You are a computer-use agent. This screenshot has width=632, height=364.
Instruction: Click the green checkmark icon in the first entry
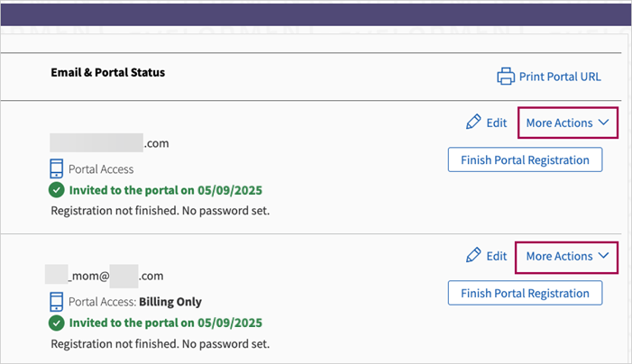pyautogui.click(x=57, y=190)
